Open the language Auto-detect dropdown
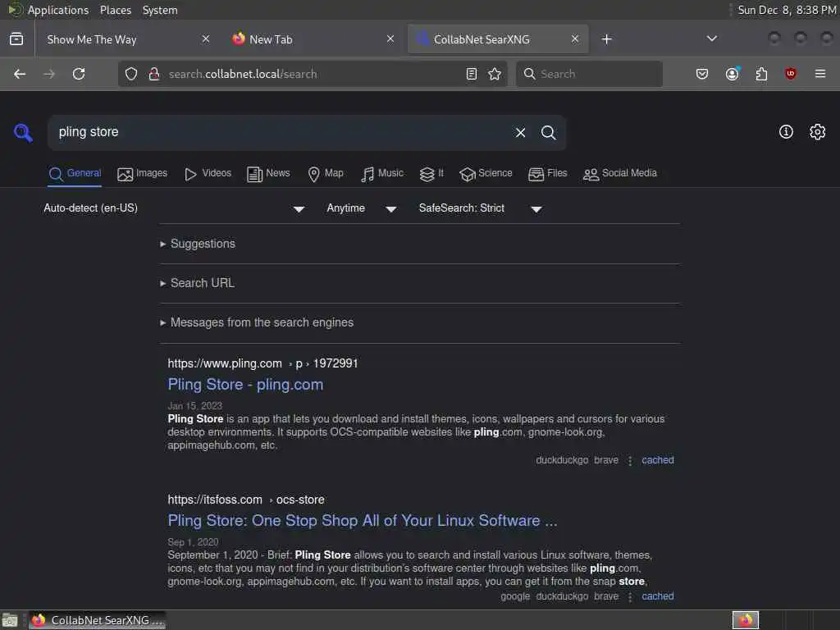The height and width of the screenshot is (630, 840). tap(174, 208)
